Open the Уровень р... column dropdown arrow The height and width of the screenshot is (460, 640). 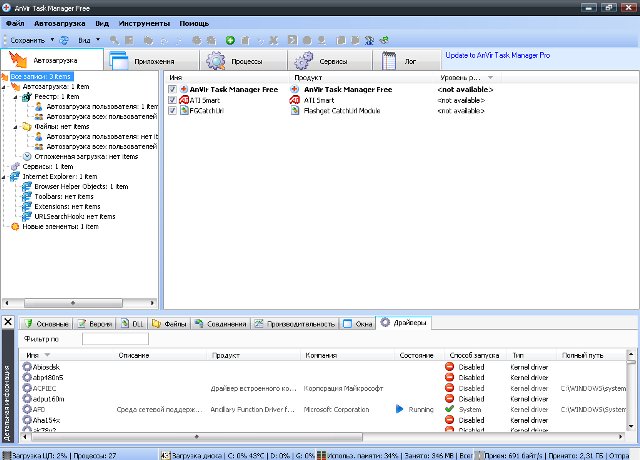(x=491, y=78)
